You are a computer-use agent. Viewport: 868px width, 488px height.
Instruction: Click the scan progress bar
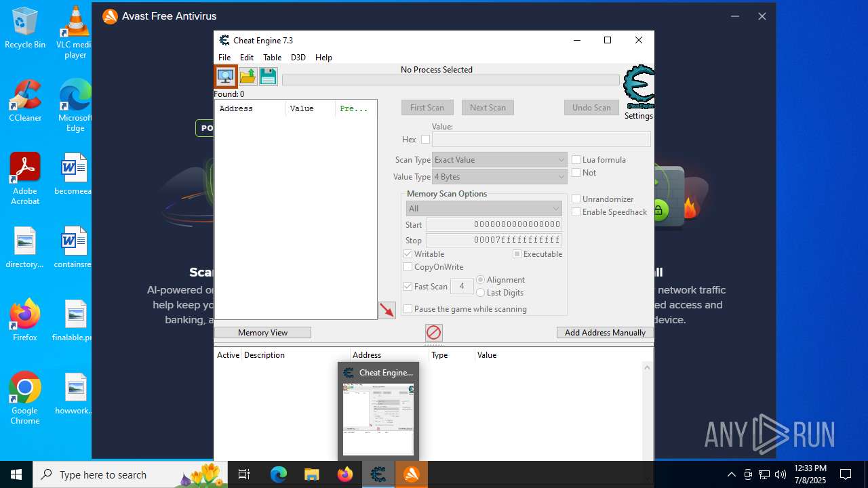coord(450,80)
